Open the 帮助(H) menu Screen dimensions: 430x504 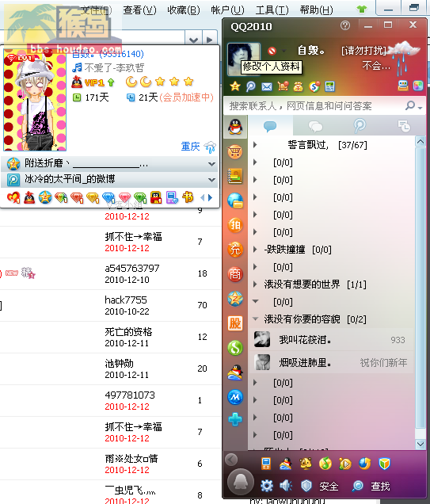pos(316,10)
